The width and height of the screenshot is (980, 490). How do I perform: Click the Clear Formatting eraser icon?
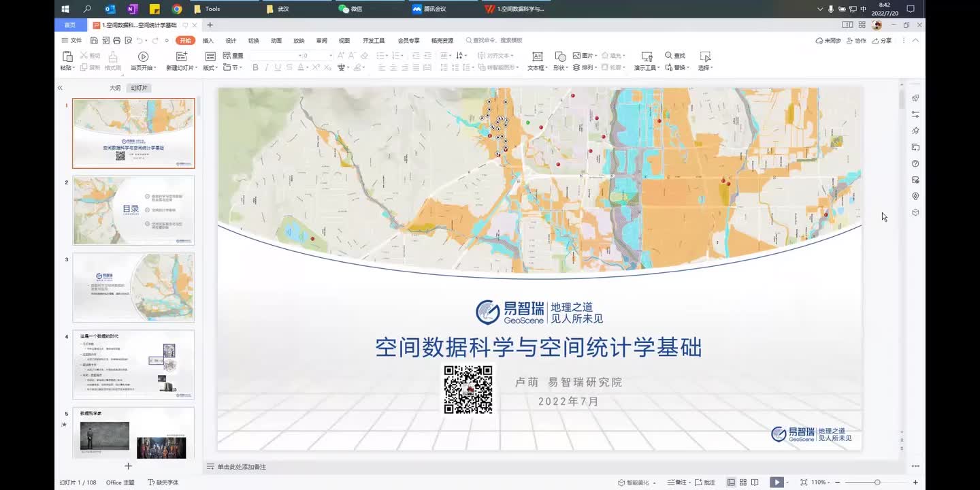pos(364,56)
